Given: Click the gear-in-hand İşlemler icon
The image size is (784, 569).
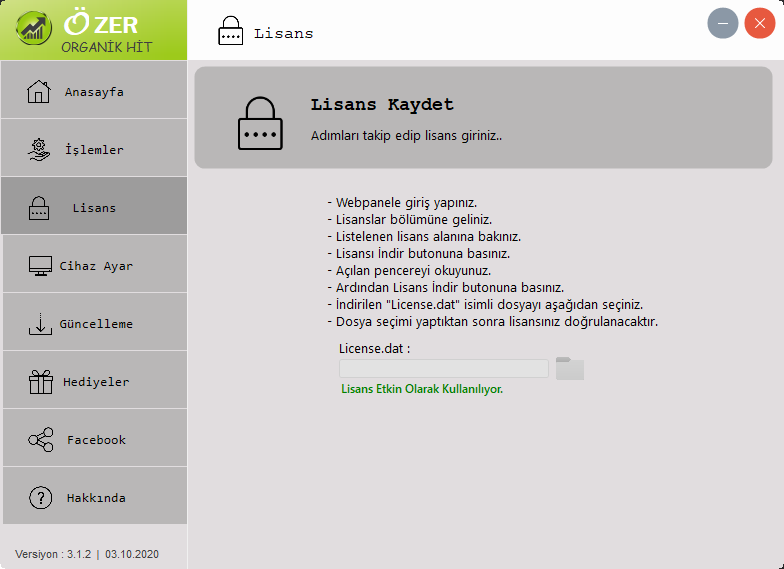Looking at the screenshot, I should (38, 150).
